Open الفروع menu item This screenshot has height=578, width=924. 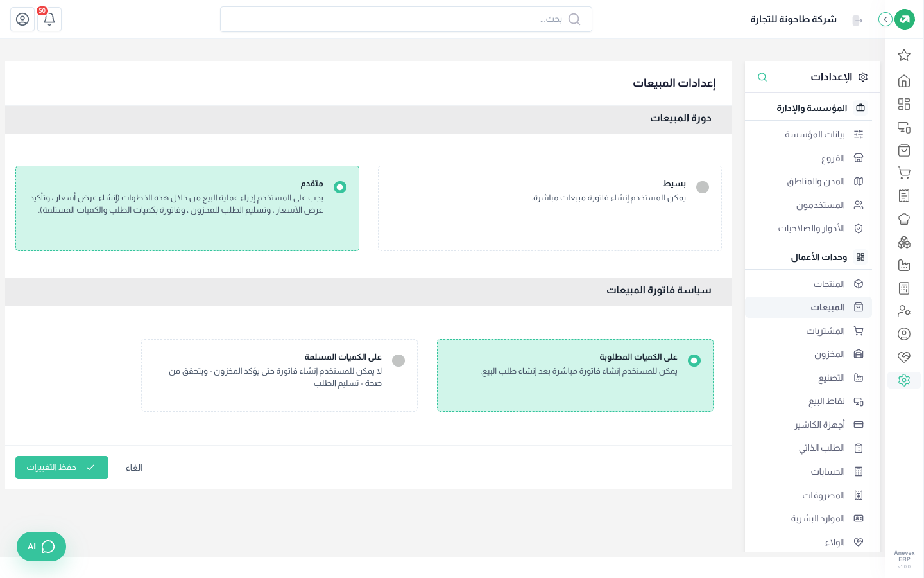(809, 158)
